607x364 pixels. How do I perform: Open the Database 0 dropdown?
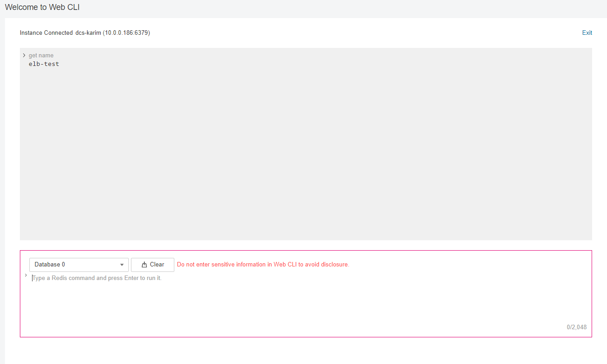pyautogui.click(x=79, y=265)
